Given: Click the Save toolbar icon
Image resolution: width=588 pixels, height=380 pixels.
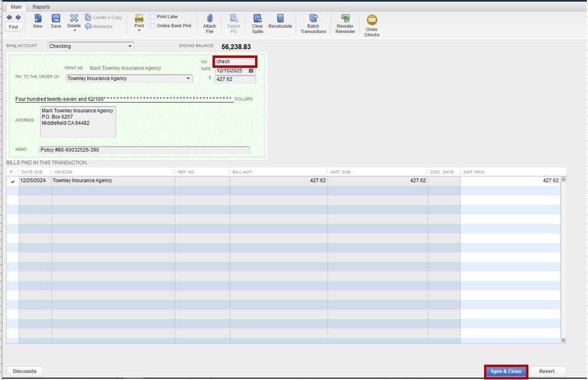Looking at the screenshot, I should (x=56, y=21).
